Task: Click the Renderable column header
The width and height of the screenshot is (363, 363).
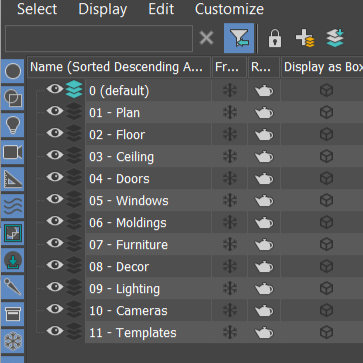Action: point(264,67)
